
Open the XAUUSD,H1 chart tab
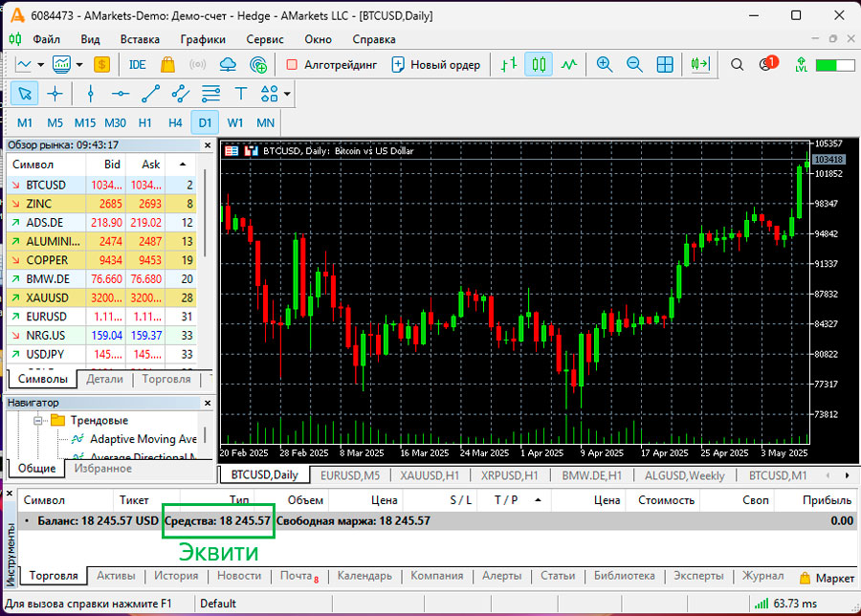click(x=430, y=475)
